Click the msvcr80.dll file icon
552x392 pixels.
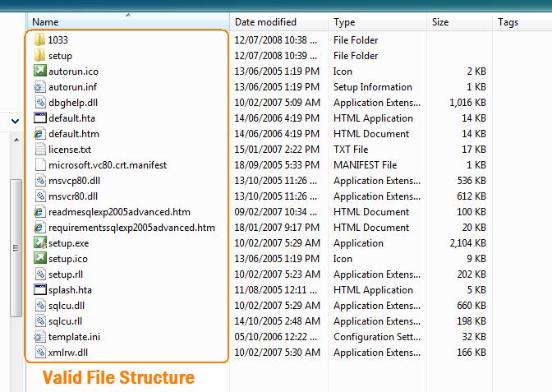[x=40, y=196]
